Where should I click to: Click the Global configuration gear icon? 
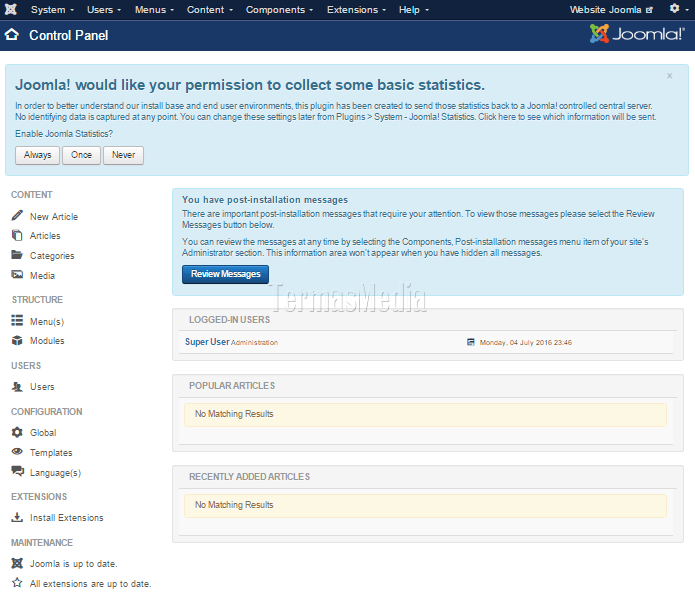pos(17,432)
